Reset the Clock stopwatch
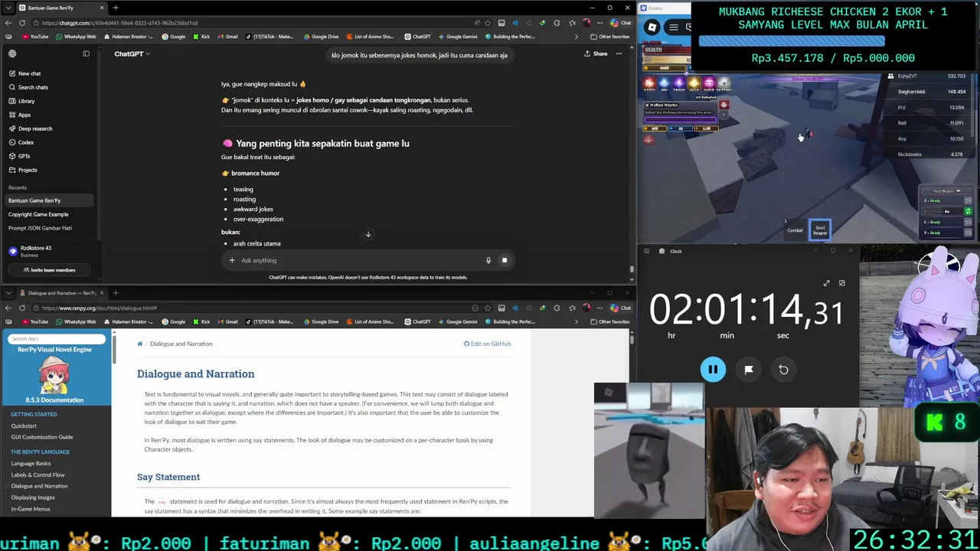The image size is (980, 551). pos(783,370)
